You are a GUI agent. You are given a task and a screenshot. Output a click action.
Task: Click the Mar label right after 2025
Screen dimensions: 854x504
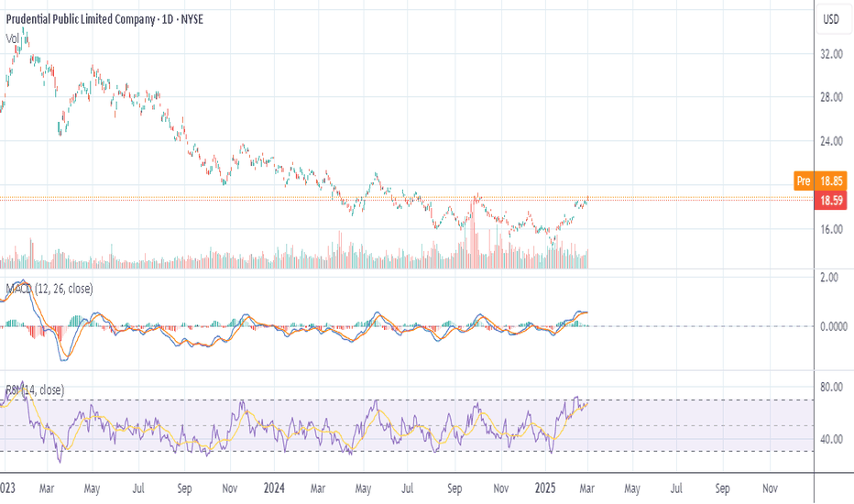(586, 488)
